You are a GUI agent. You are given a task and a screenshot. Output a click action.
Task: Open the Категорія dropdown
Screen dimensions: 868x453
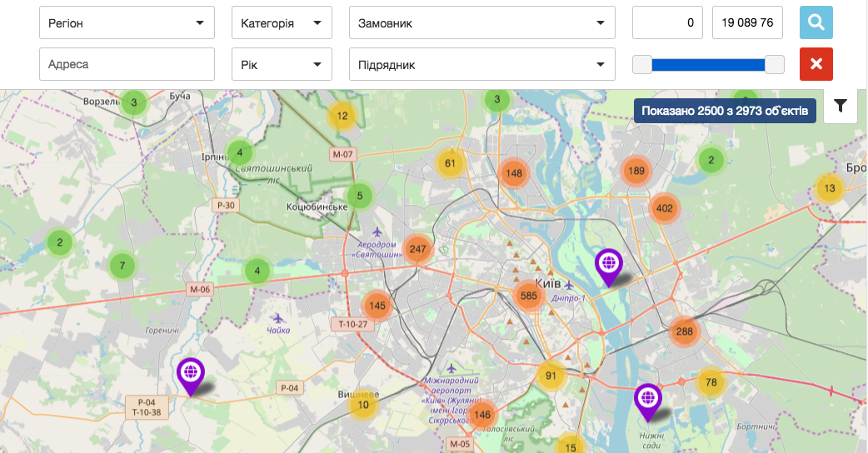282,23
